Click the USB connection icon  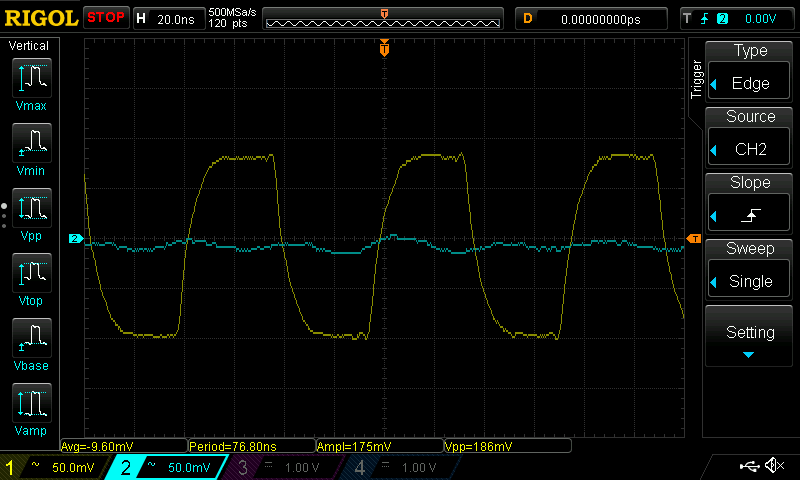(x=749, y=466)
